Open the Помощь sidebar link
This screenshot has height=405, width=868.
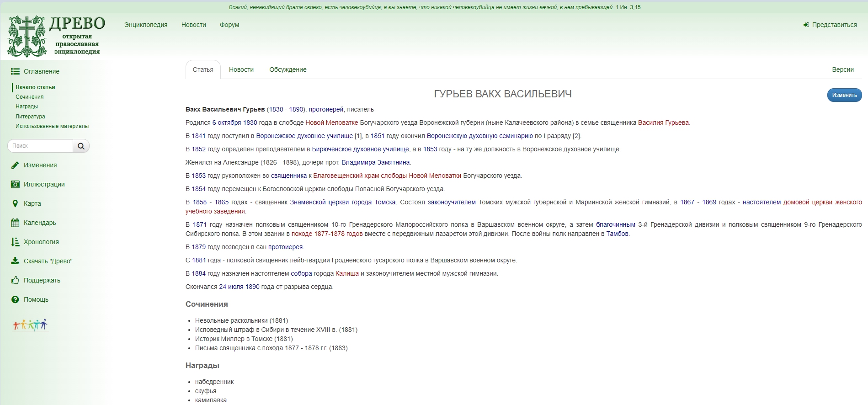click(x=36, y=299)
